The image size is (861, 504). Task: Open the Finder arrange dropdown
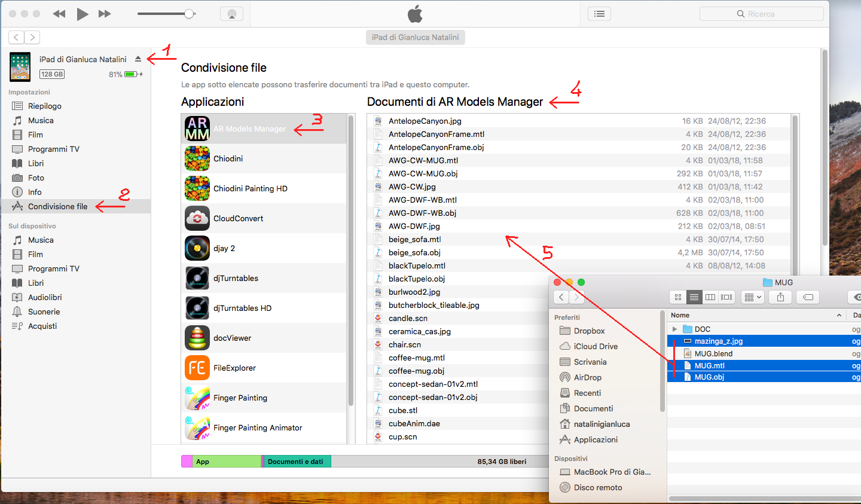tap(753, 297)
